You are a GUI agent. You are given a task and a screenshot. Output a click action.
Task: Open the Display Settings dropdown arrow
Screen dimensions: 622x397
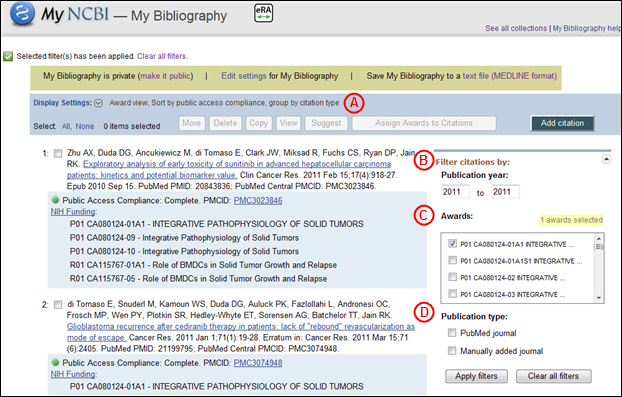pos(98,103)
